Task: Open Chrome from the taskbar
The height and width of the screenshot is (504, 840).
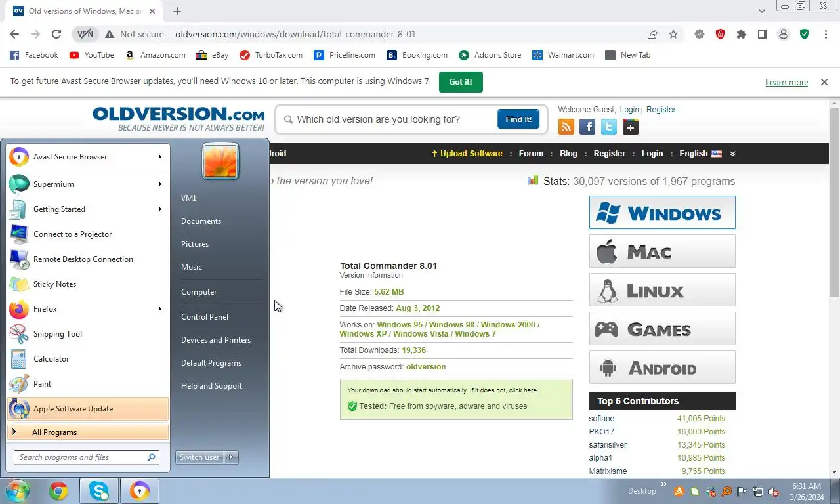Action: 58,491
